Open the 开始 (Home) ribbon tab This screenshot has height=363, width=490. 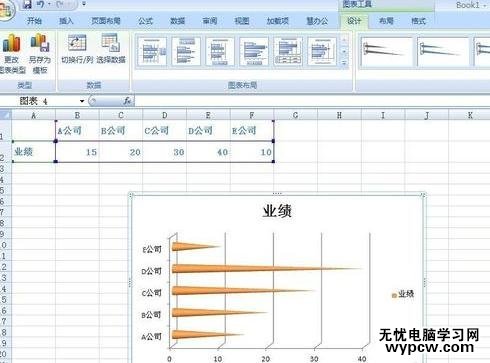click(34, 21)
